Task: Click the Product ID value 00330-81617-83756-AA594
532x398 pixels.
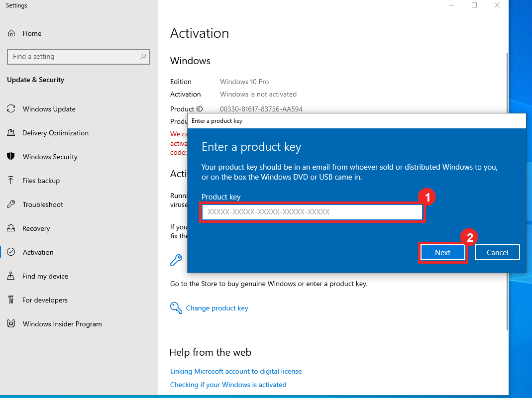Action: 261,109
